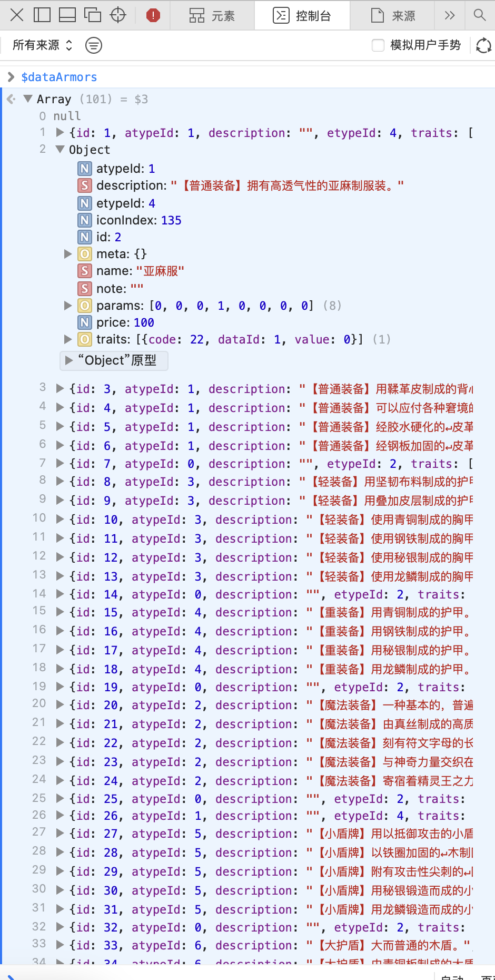Expand array entry with id: 18
The height and width of the screenshot is (980, 495).
60,669
